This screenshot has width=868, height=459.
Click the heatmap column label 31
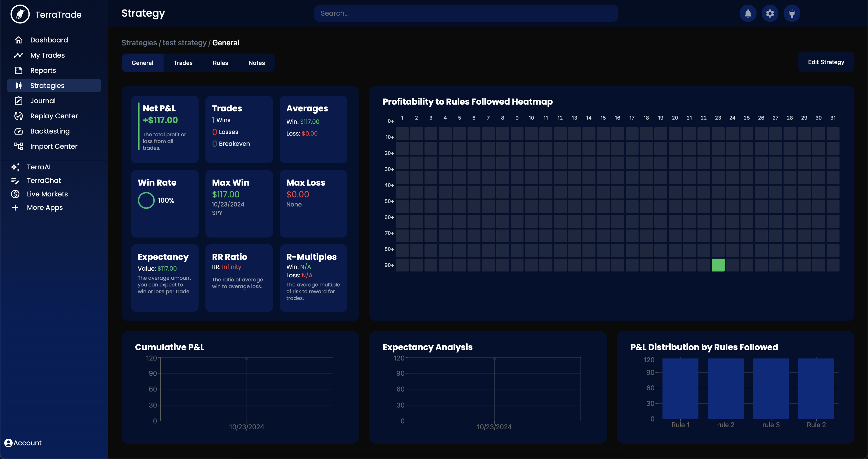pos(833,118)
